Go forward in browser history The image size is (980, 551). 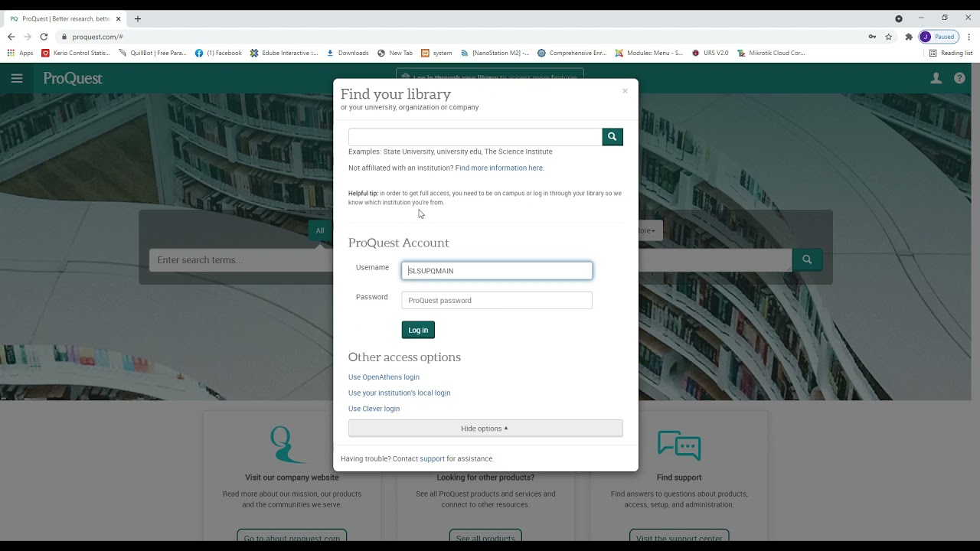28,37
